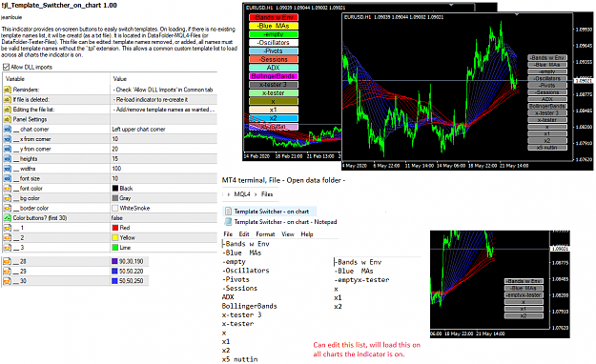This screenshot has height=364, width=596.
Task: Select the Gray bg color swatch
Action: [115, 198]
